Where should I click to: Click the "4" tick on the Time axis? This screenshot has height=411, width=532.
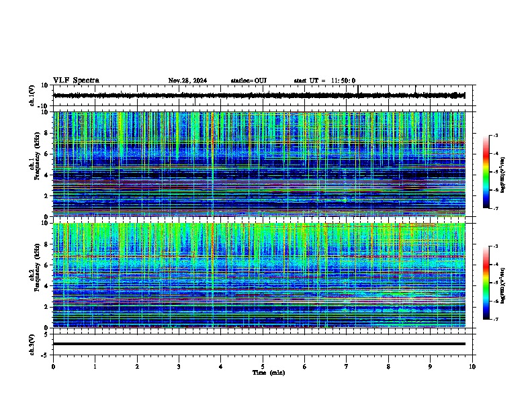point(221,367)
